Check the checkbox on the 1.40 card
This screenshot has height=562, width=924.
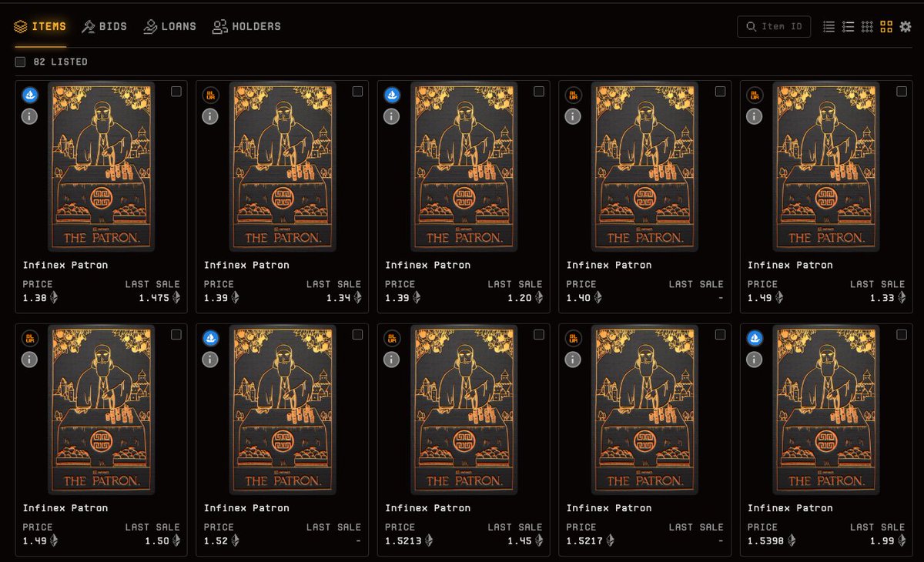coord(720,92)
